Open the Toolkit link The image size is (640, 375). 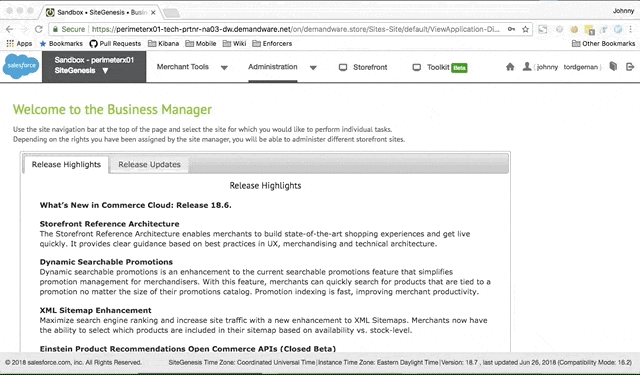(438, 67)
